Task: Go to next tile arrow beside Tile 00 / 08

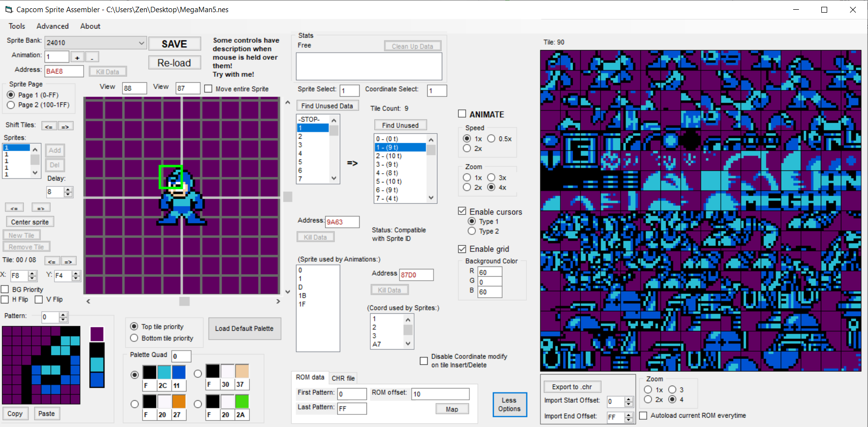Action: (x=69, y=261)
